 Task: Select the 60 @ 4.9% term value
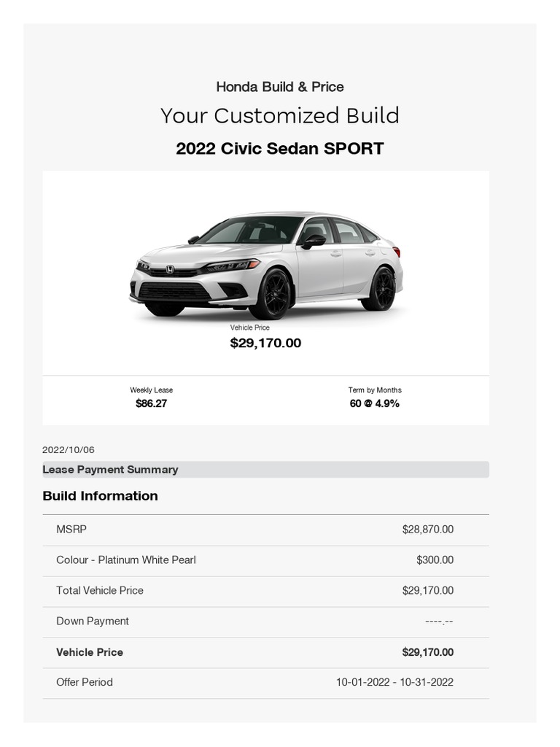click(375, 403)
